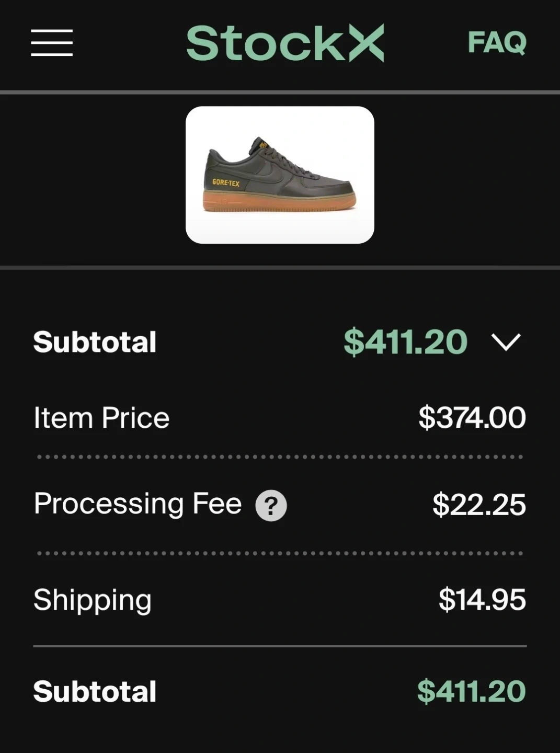Open the FAQ page

point(497,43)
